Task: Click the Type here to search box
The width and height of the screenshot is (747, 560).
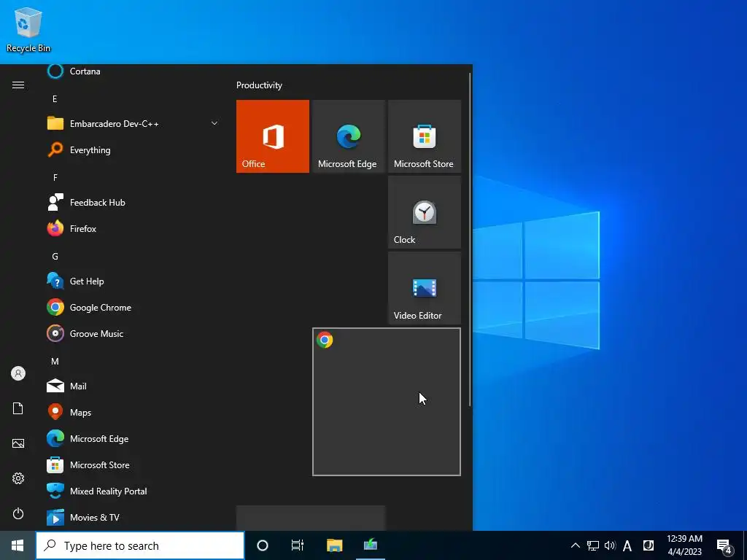Action: pos(140,545)
